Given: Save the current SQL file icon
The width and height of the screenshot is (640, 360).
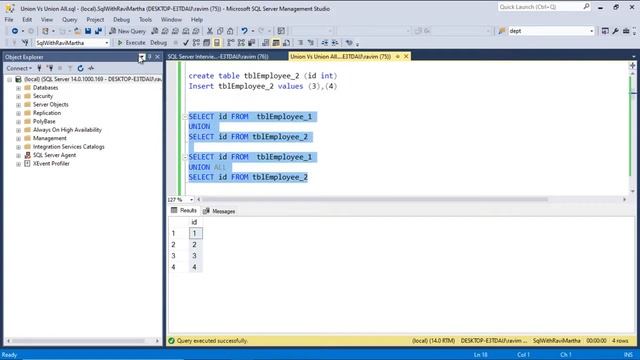Looking at the screenshot, I should pos(88,31).
